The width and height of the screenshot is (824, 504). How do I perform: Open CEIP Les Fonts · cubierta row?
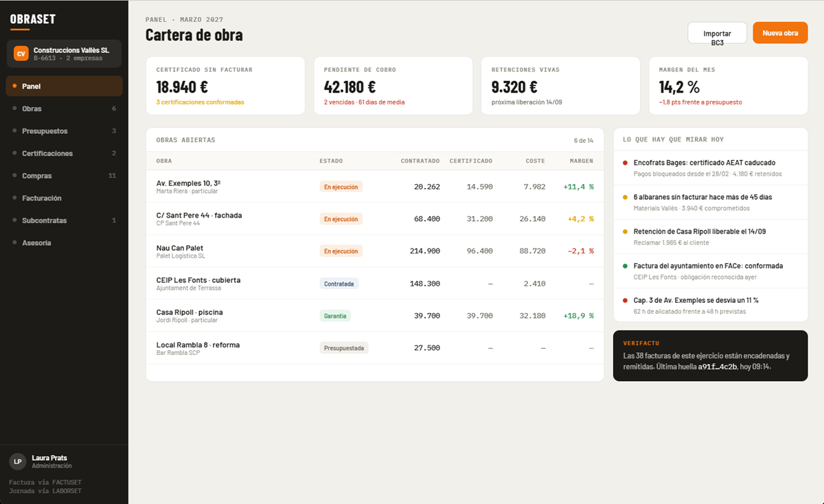coord(375,284)
